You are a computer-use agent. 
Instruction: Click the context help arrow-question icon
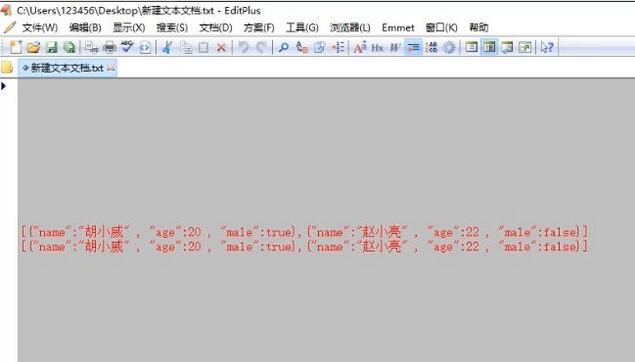tap(547, 47)
